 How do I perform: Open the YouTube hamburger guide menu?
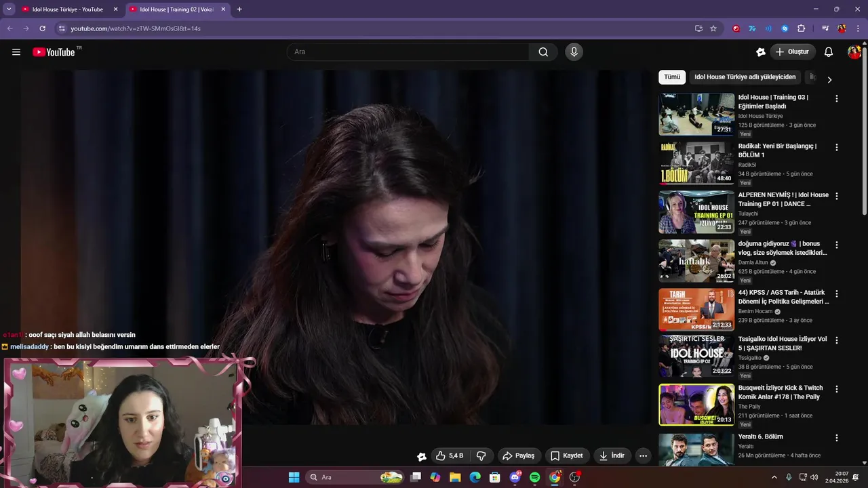click(x=16, y=52)
